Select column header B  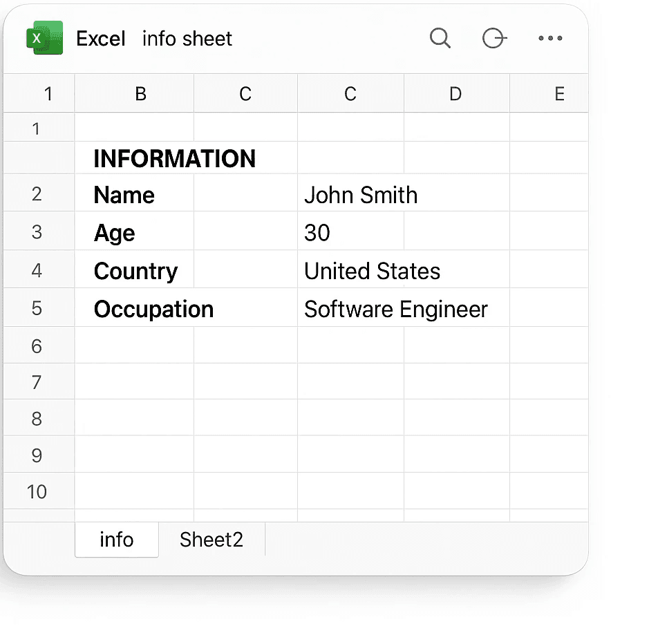point(141,93)
